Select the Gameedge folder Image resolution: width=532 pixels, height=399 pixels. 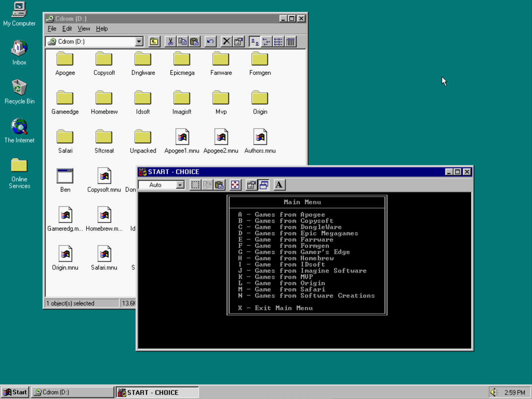click(65, 103)
